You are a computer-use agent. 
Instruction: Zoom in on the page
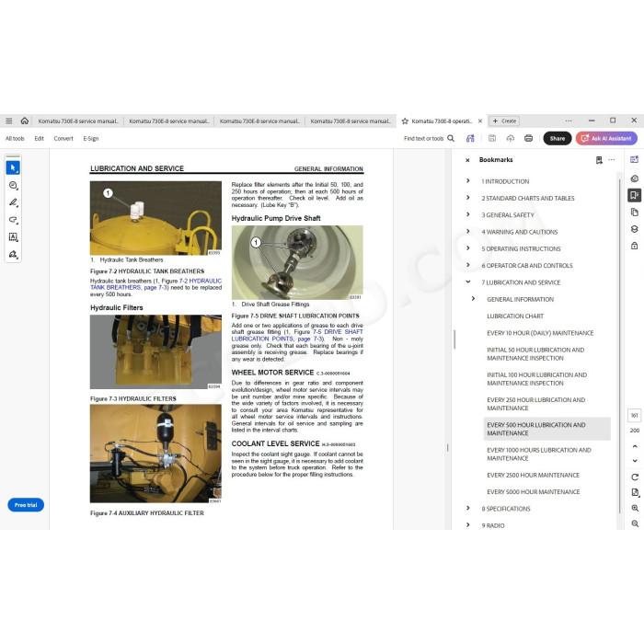(x=635, y=508)
